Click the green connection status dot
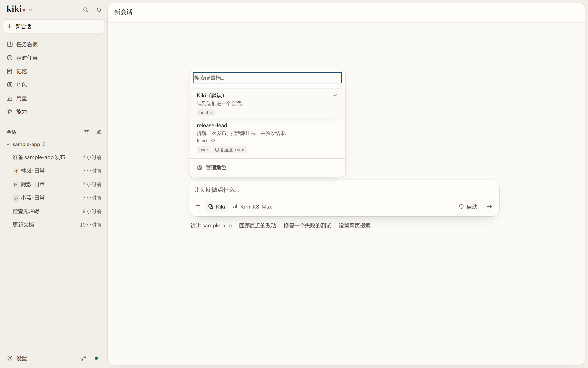 tap(96, 358)
